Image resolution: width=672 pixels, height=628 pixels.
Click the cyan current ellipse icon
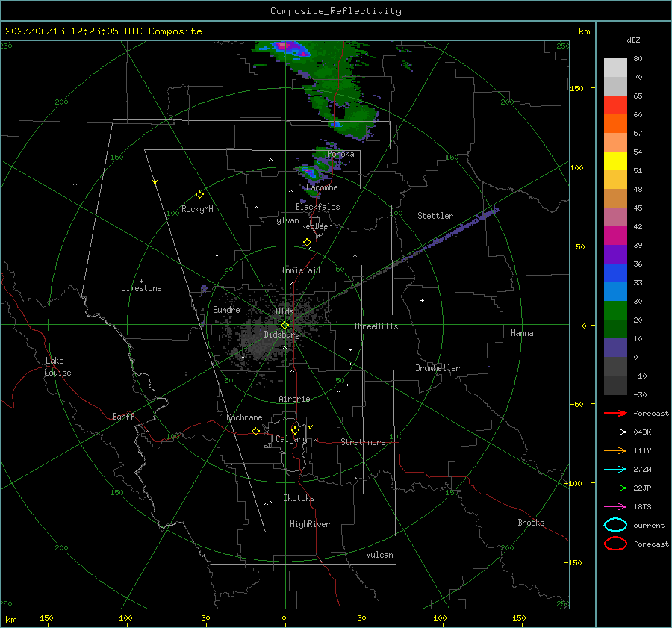click(615, 525)
